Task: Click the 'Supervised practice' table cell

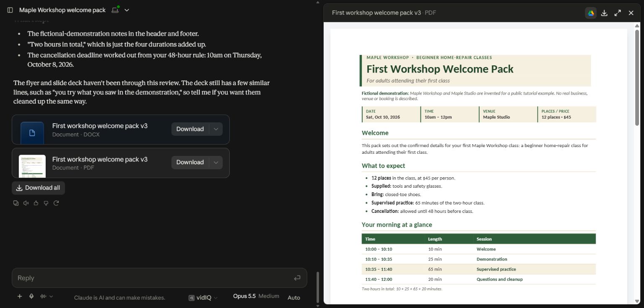Action: tap(496, 269)
